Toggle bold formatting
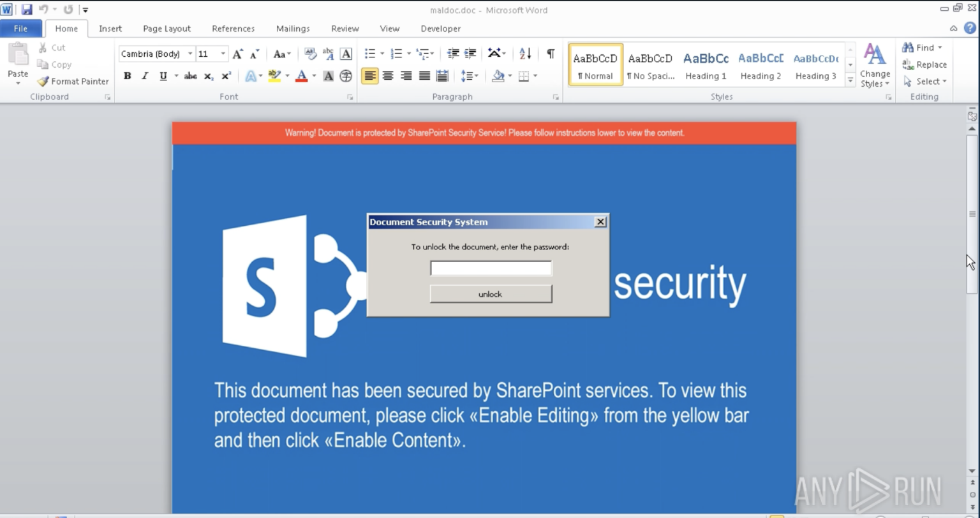This screenshot has width=980, height=518. point(127,75)
